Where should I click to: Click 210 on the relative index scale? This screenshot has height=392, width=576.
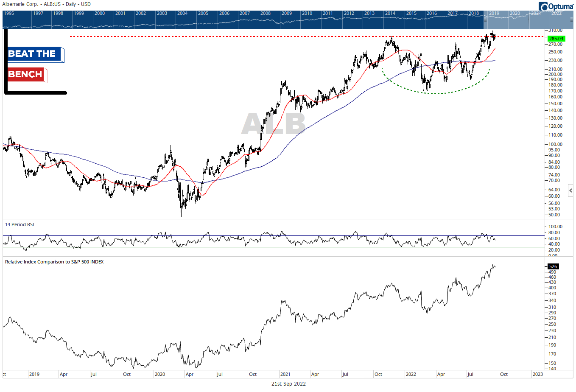click(552, 337)
